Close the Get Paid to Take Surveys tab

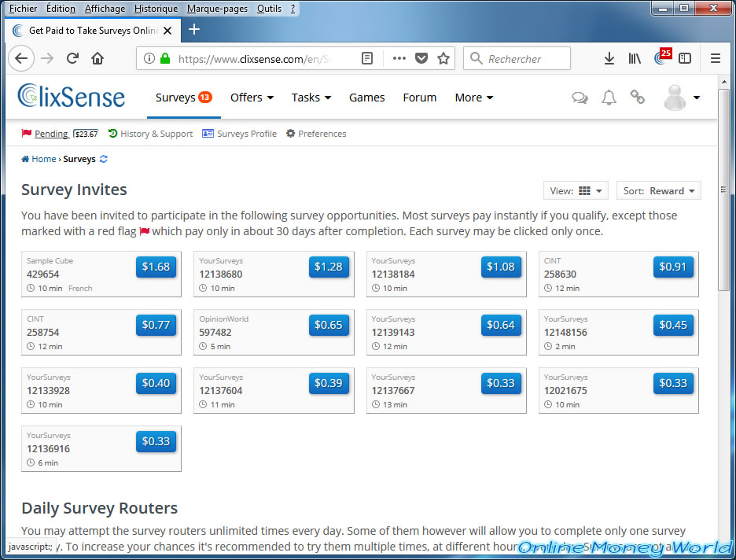pos(167,31)
